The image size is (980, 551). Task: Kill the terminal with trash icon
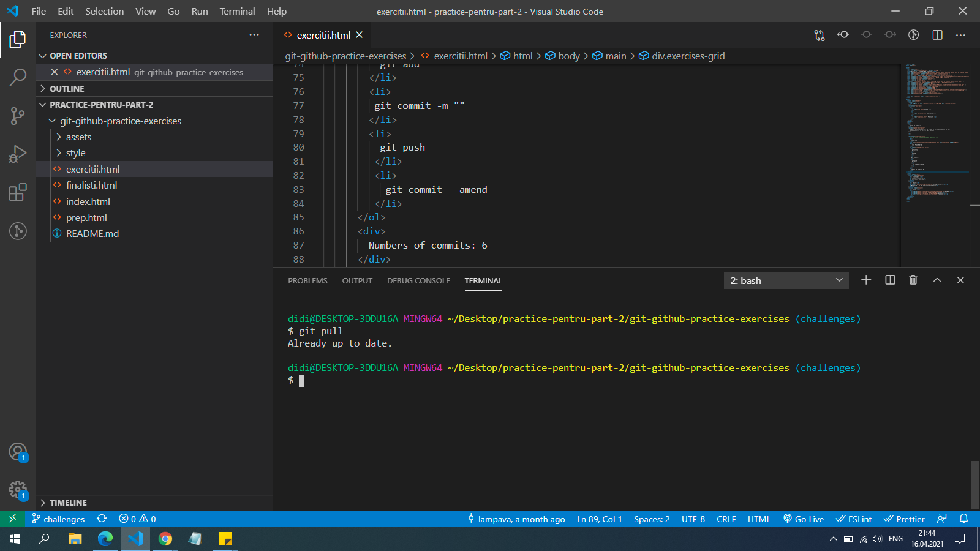pyautogui.click(x=913, y=280)
